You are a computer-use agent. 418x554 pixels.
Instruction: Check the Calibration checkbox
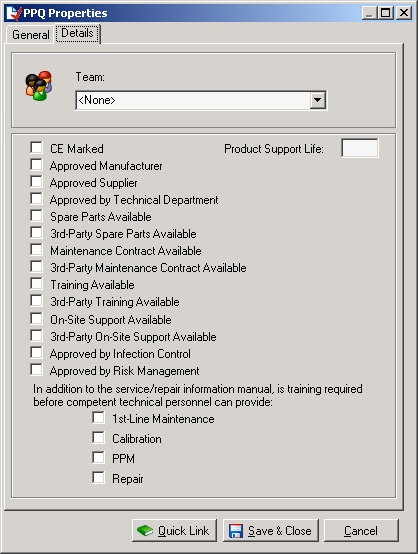[x=99, y=438]
